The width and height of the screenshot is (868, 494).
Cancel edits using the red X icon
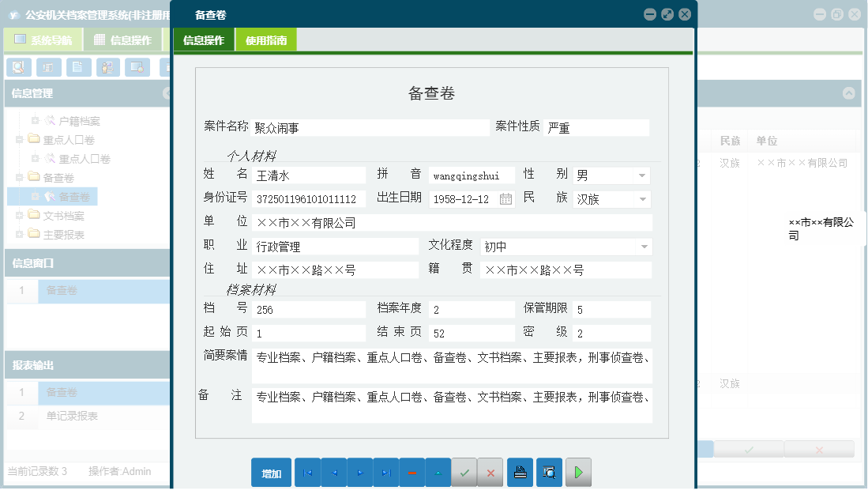(x=490, y=472)
